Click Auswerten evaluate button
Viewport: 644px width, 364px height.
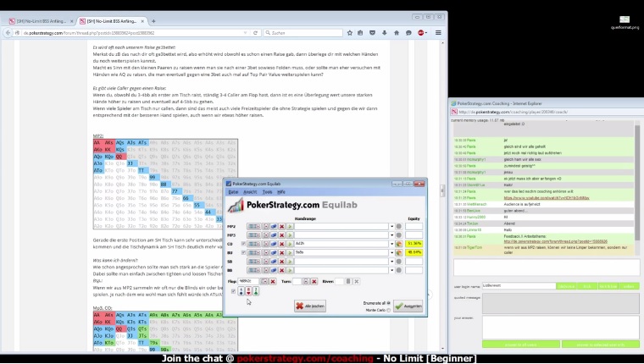pos(408,306)
